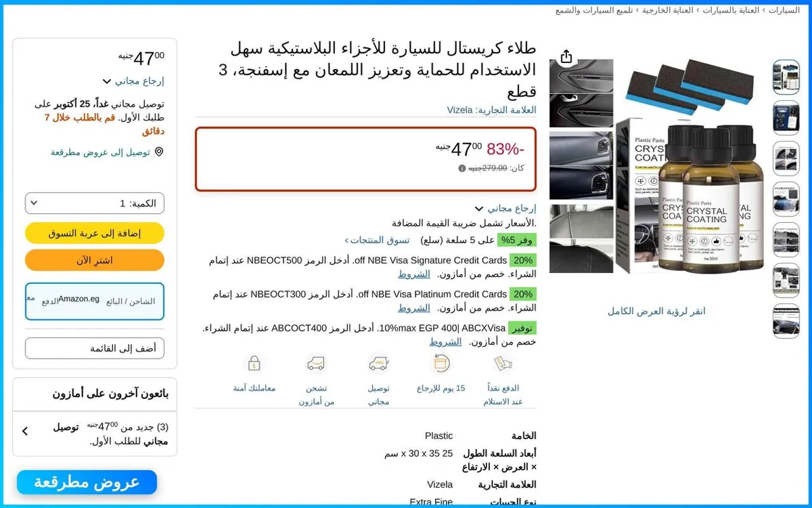
Task: Click the cash on delivery icon
Action: pos(503,364)
